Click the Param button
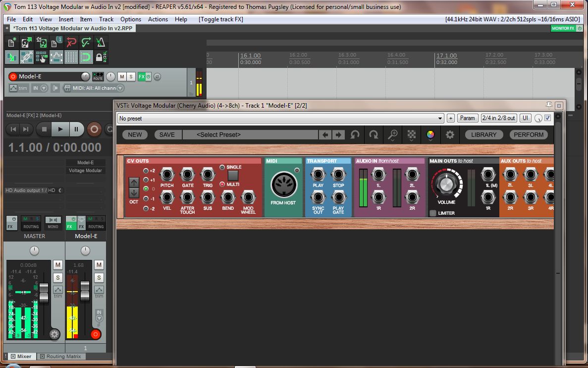The width and height of the screenshot is (588, 368). [467, 118]
